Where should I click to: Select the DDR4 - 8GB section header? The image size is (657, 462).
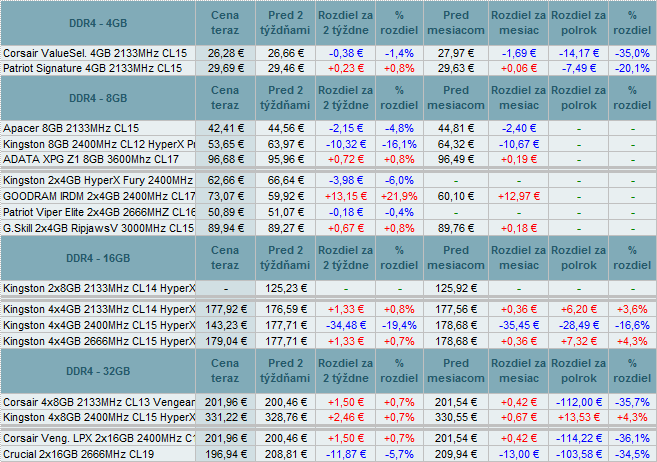[98, 98]
